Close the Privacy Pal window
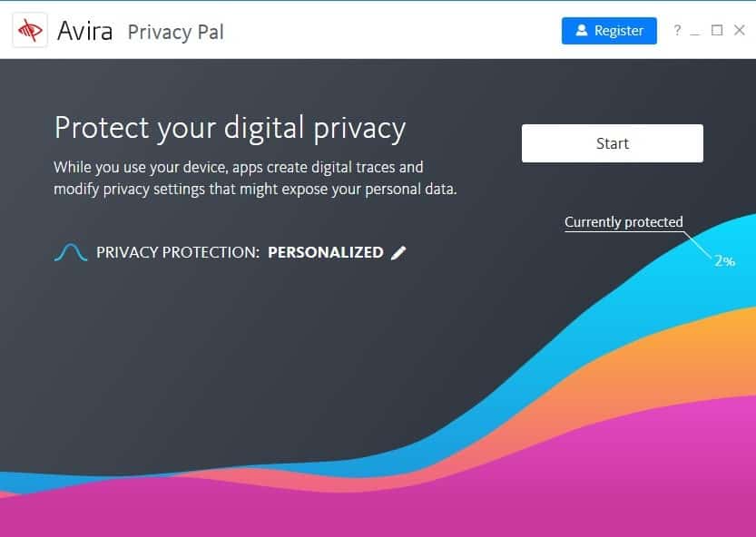Viewport: 756px width, 537px height. 740,30
